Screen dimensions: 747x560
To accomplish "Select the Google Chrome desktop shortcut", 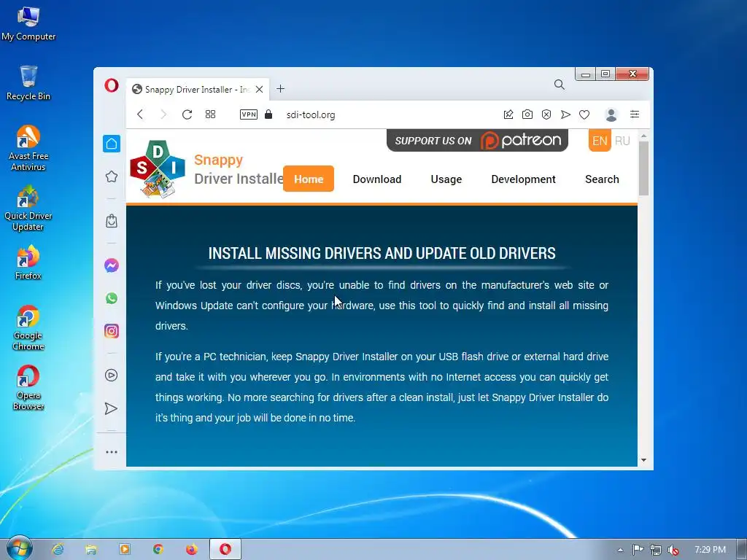I will tap(28, 327).
